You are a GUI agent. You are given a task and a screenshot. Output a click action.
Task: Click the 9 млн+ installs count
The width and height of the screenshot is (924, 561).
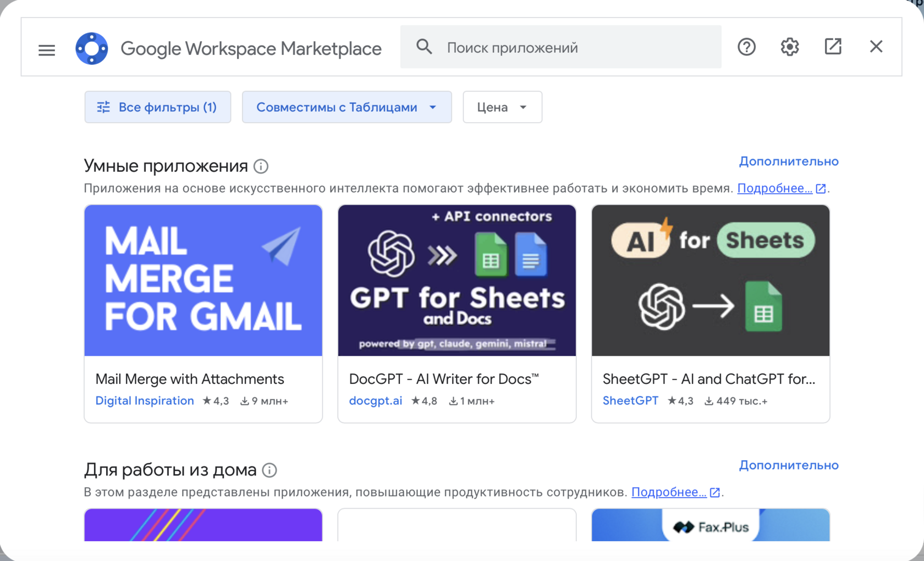264,401
